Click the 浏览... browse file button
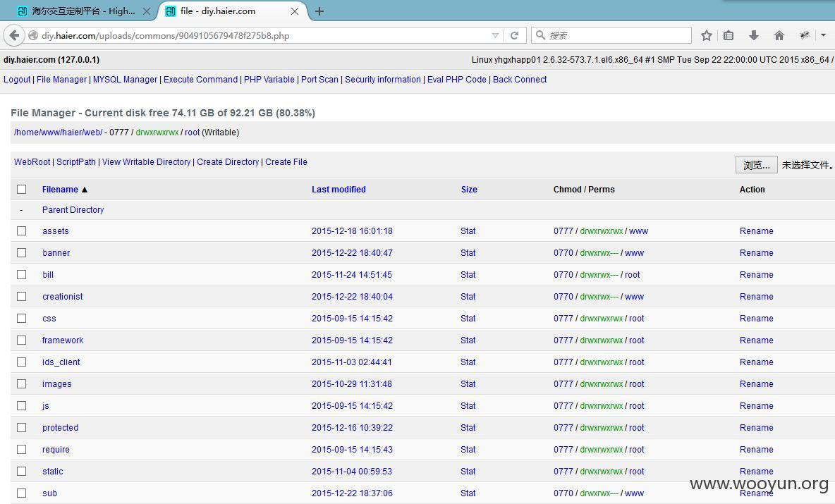Viewport: 835px width, 504px height. tap(756, 165)
